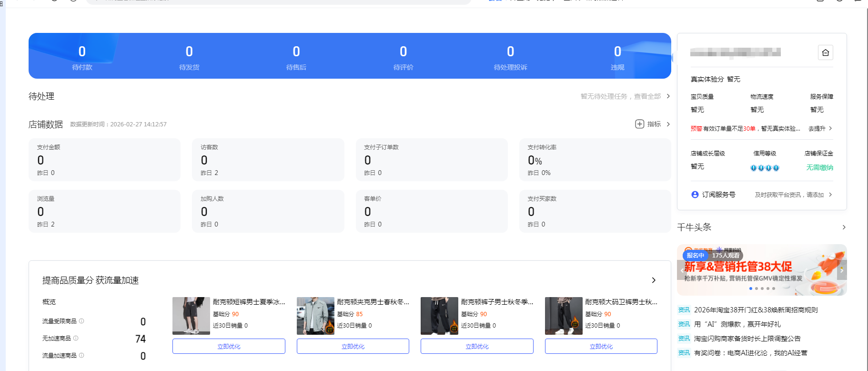Click 服务保障 score entry

822,103
